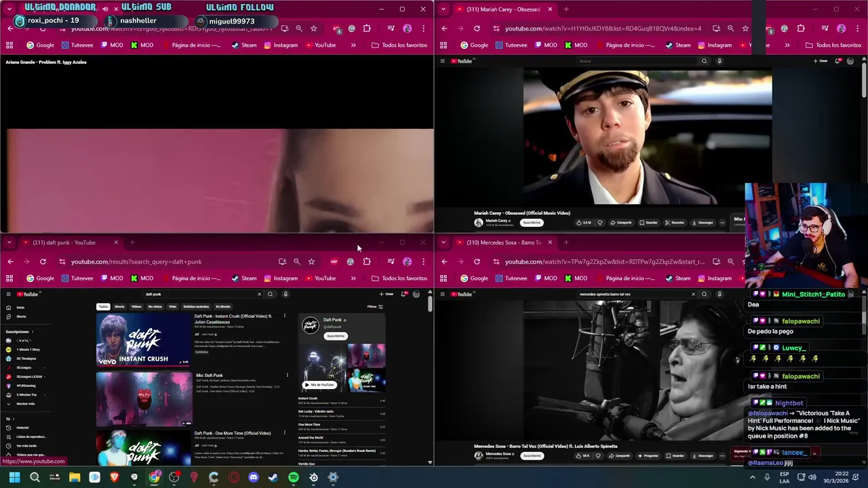Open apps grid in daft punk bookmarks bar
868x488 pixels.
click(x=9, y=278)
